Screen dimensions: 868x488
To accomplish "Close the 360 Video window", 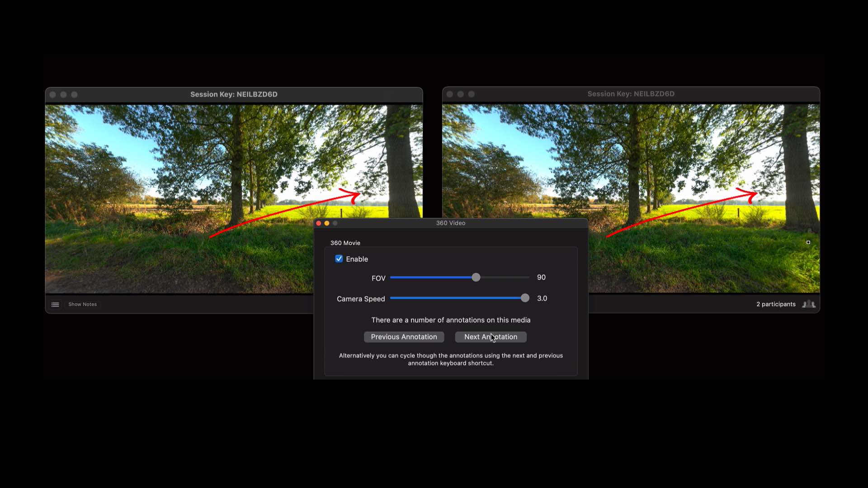I will coord(319,223).
